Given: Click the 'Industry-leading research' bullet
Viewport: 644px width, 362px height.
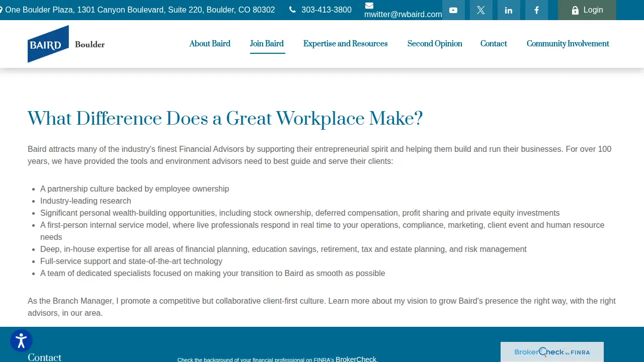Looking at the screenshot, I should (x=86, y=201).
